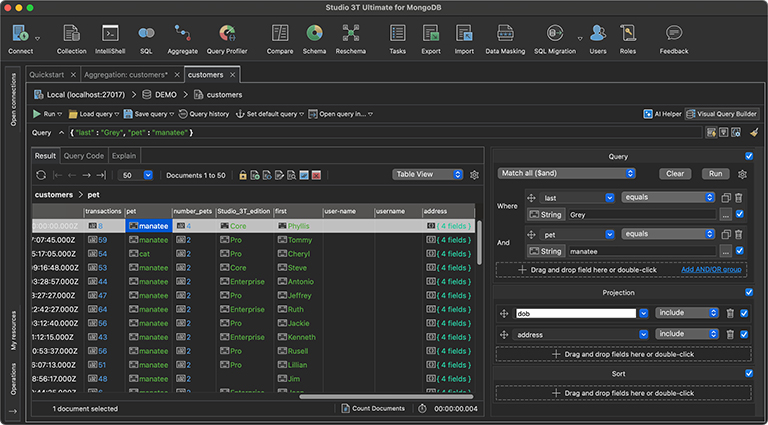Open the Query Code tab
This screenshot has height=425, width=768.
click(84, 156)
